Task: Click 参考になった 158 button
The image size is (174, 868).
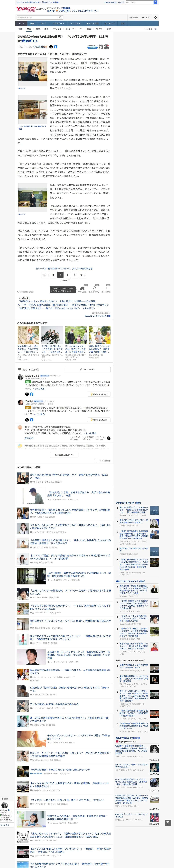Action: point(99,420)
